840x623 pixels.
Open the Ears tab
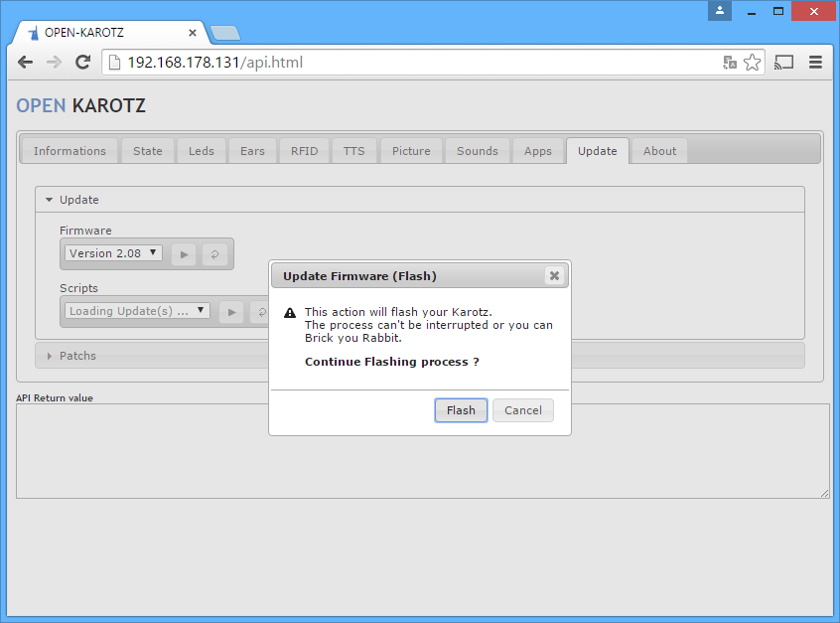click(x=252, y=151)
